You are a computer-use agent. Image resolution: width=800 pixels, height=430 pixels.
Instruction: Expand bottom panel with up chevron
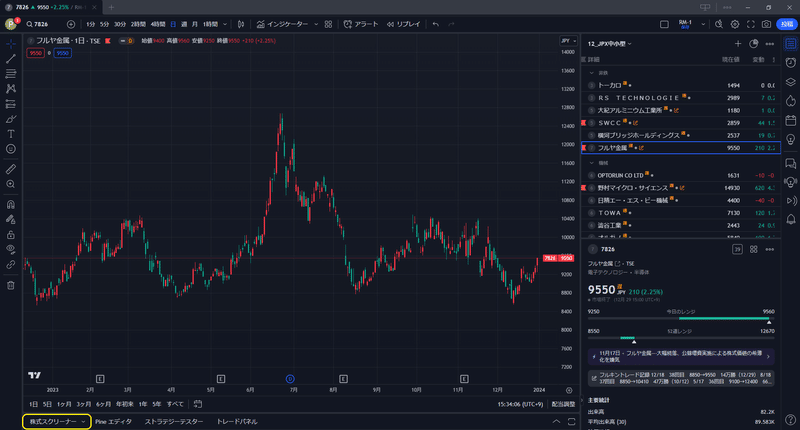[x=556, y=421]
